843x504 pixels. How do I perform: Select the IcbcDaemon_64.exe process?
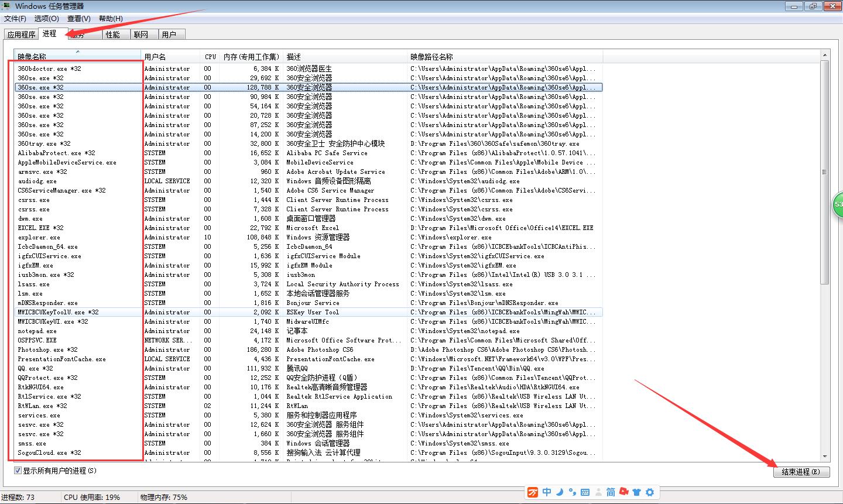click(x=309, y=246)
